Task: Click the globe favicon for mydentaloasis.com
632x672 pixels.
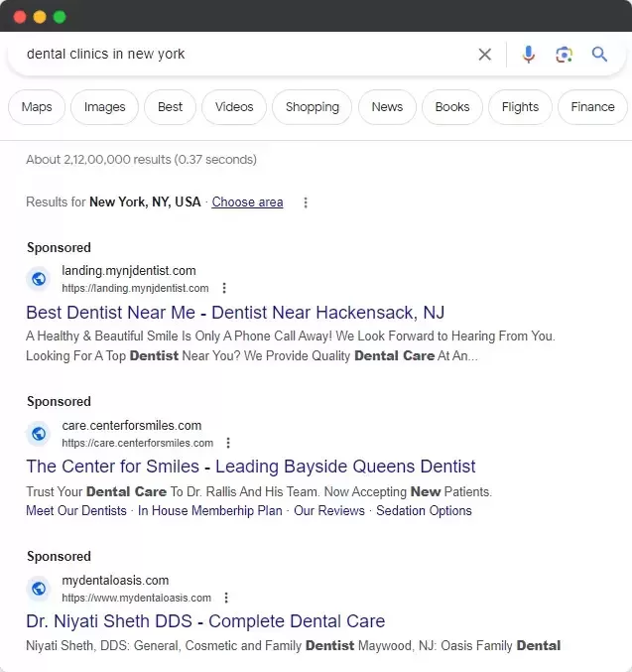Action: (39, 589)
